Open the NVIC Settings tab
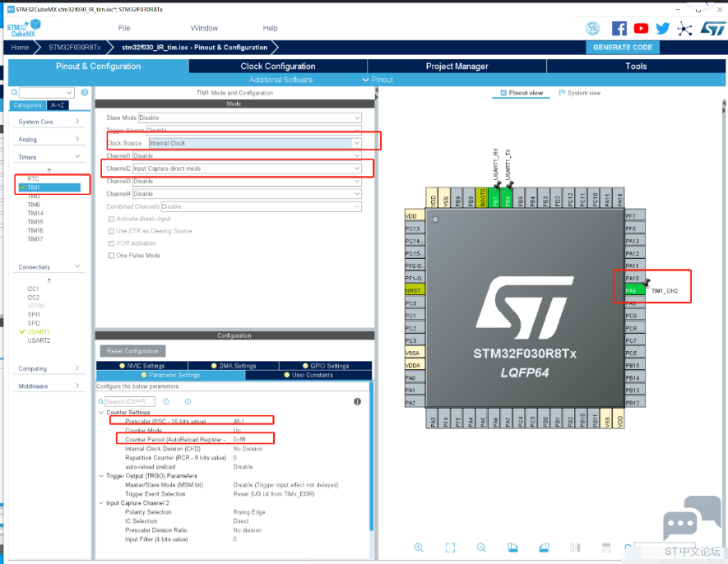The width and height of the screenshot is (728, 564). [142, 366]
